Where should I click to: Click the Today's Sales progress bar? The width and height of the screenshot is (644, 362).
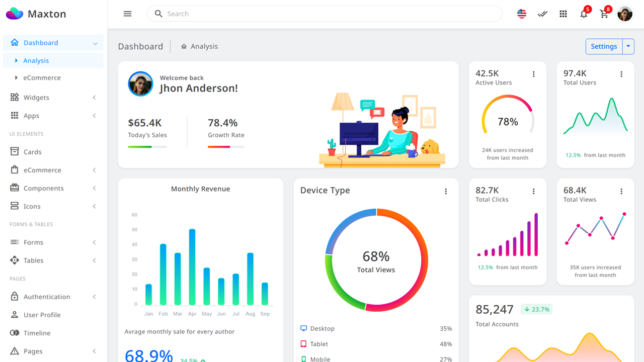pos(147,147)
